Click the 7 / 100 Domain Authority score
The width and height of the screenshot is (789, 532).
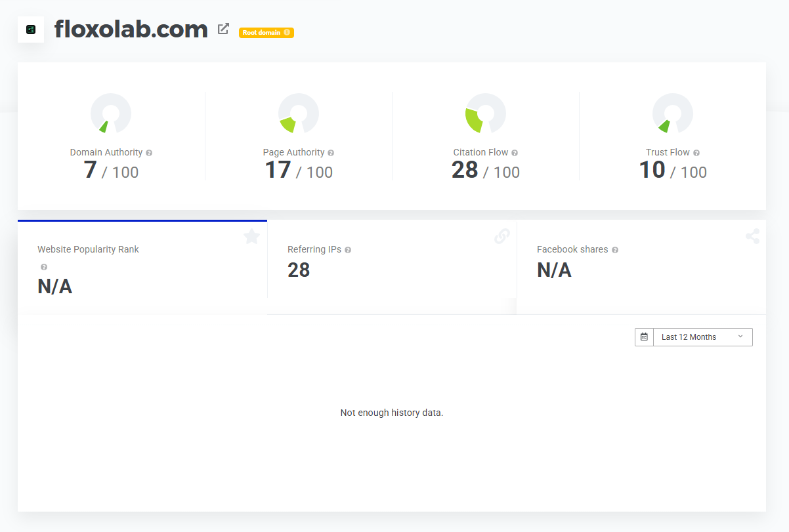click(x=111, y=171)
